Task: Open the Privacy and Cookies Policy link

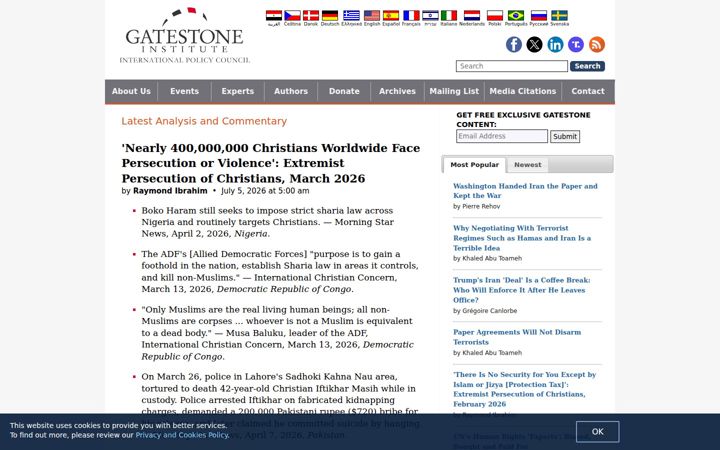Action: tap(181, 435)
